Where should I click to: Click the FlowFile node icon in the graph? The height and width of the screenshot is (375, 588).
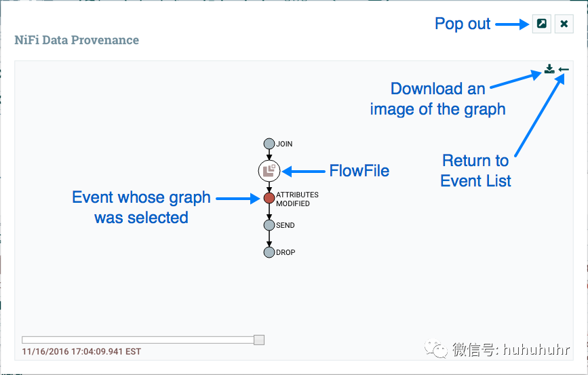pyautogui.click(x=269, y=170)
